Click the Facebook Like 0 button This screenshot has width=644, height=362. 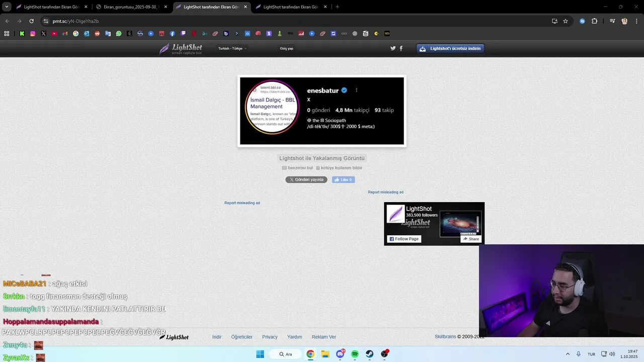[x=343, y=179]
